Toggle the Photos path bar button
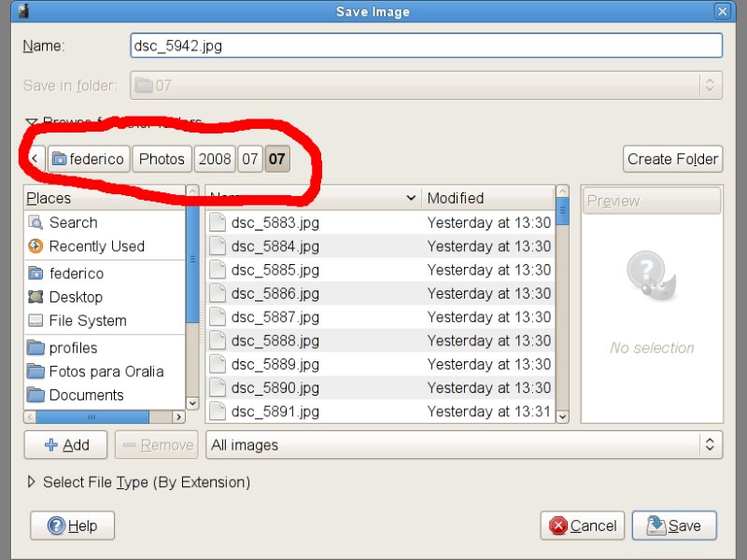This screenshot has width=747, height=560. (x=162, y=159)
